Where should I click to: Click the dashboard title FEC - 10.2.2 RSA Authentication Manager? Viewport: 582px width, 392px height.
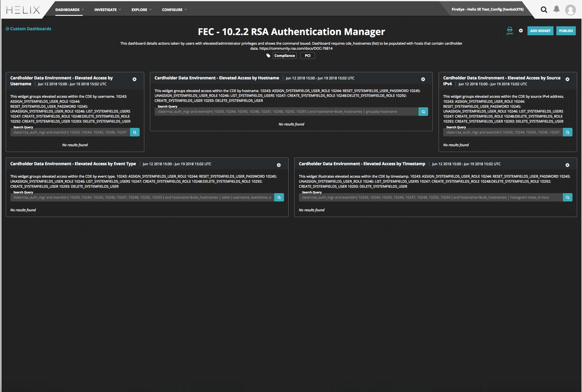pyautogui.click(x=291, y=32)
